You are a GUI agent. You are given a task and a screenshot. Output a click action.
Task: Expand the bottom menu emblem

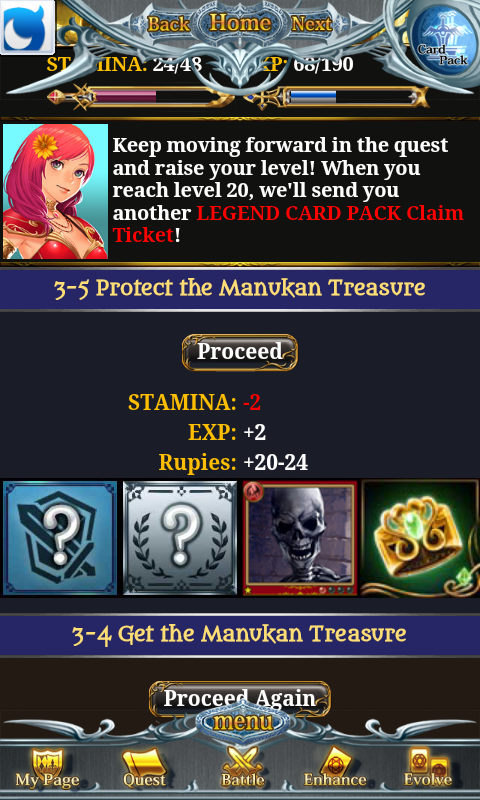point(243,722)
